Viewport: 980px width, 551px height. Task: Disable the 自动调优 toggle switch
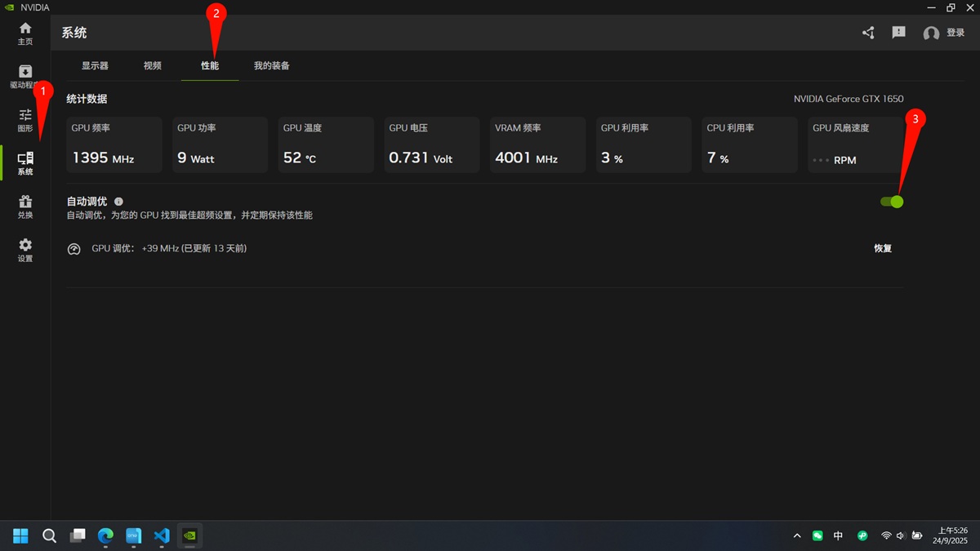[892, 202]
